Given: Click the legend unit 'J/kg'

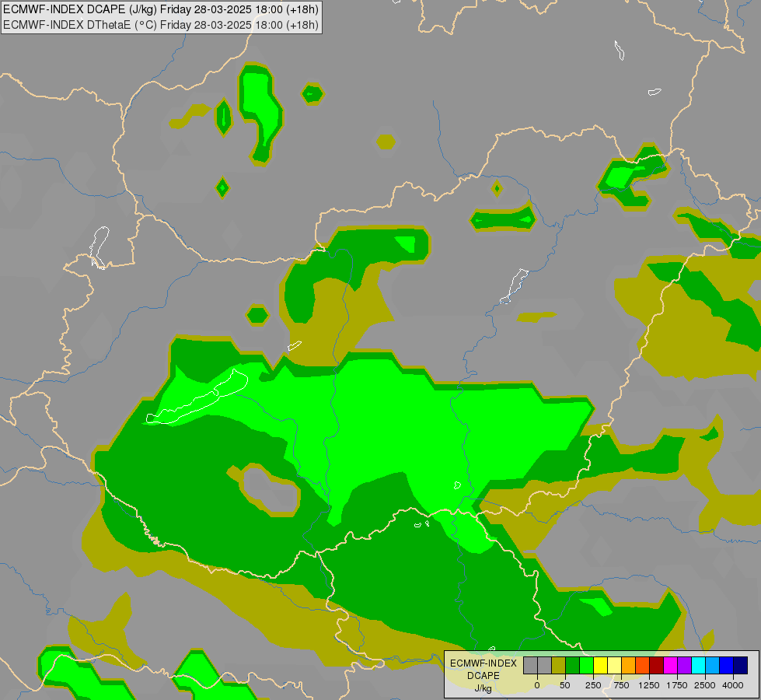Looking at the screenshot, I should pos(483,688).
